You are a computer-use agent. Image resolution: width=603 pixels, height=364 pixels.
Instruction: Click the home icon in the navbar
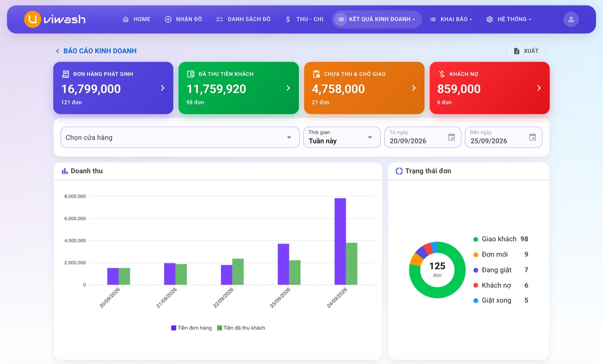click(x=126, y=19)
